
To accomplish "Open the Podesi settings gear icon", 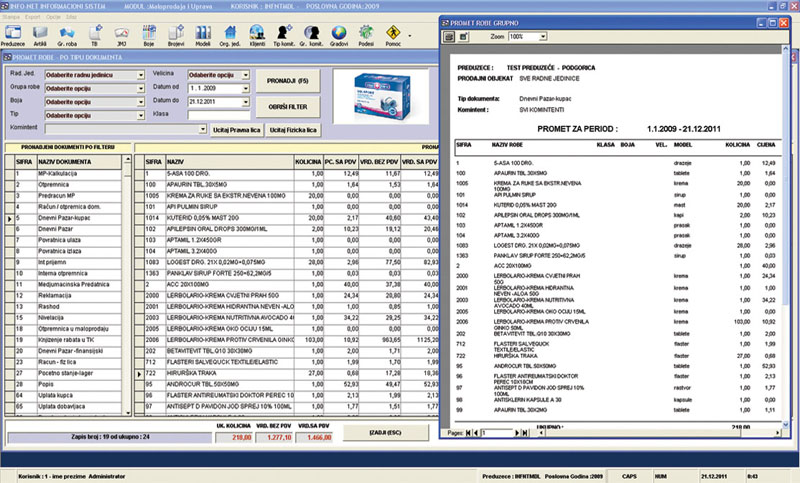I will (366, 36).
